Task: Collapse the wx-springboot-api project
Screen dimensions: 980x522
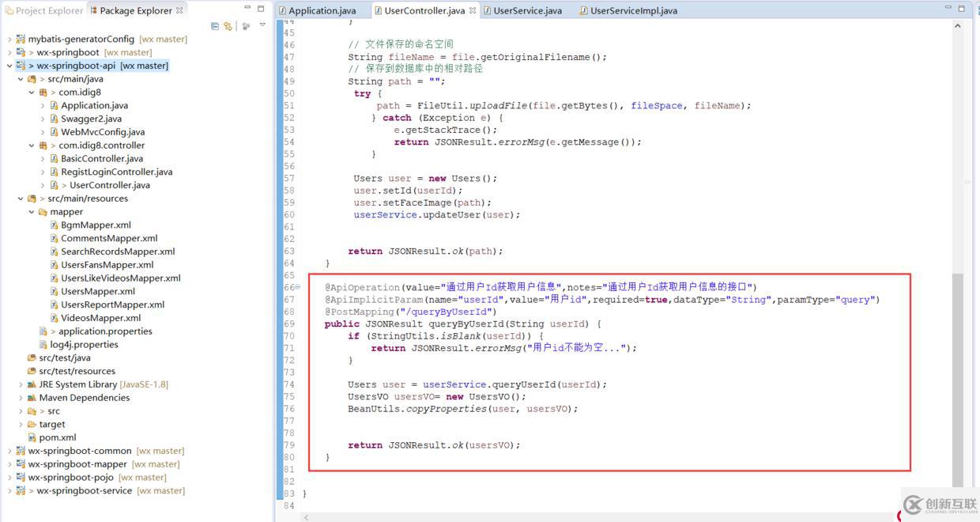Action: point(9,66)
